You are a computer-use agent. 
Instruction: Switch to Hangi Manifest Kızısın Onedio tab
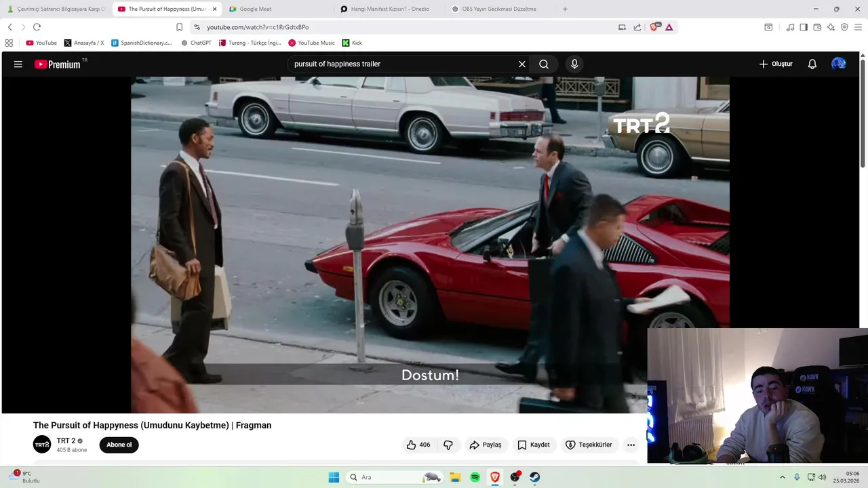(390, 9)
